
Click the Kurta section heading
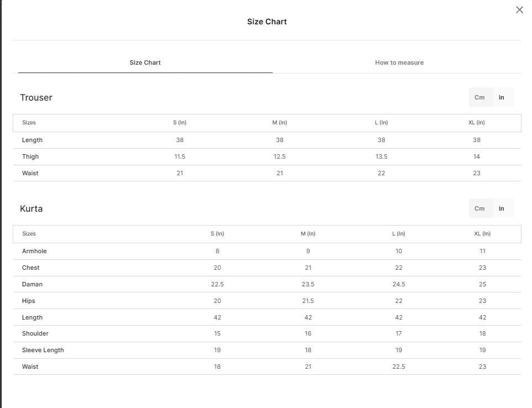[x=31, y=208]
